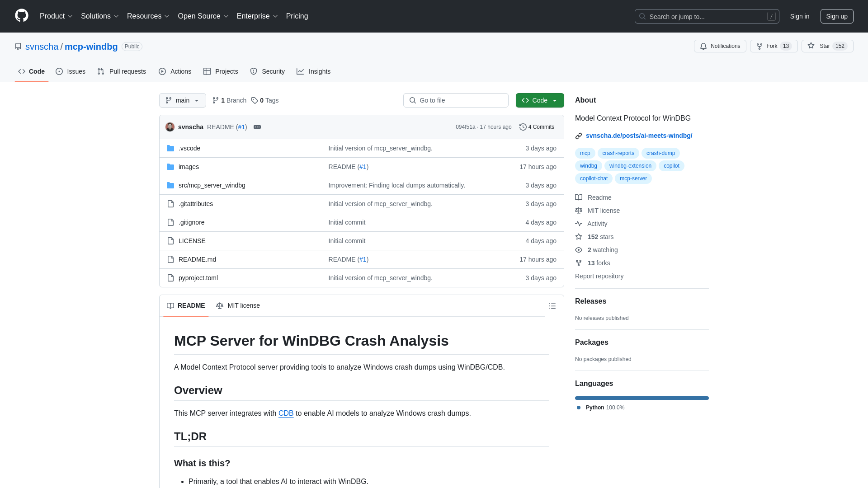Open the Solutions dropdown menu
868x488 pixels.
(100, 16)
